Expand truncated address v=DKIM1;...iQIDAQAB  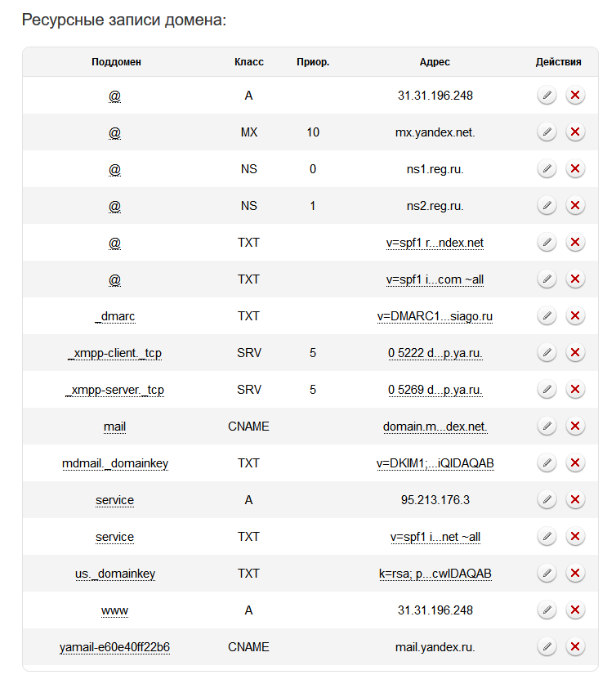(435, 463)
